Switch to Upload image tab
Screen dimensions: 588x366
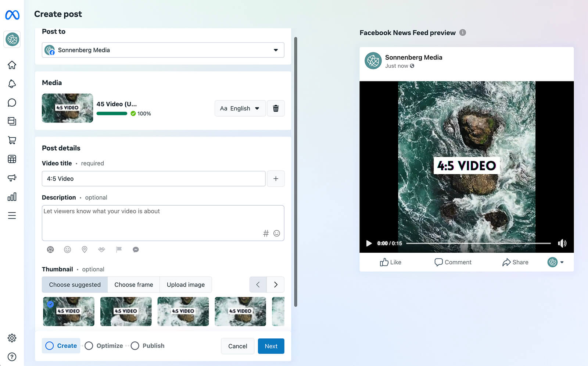tap(186, 285)
